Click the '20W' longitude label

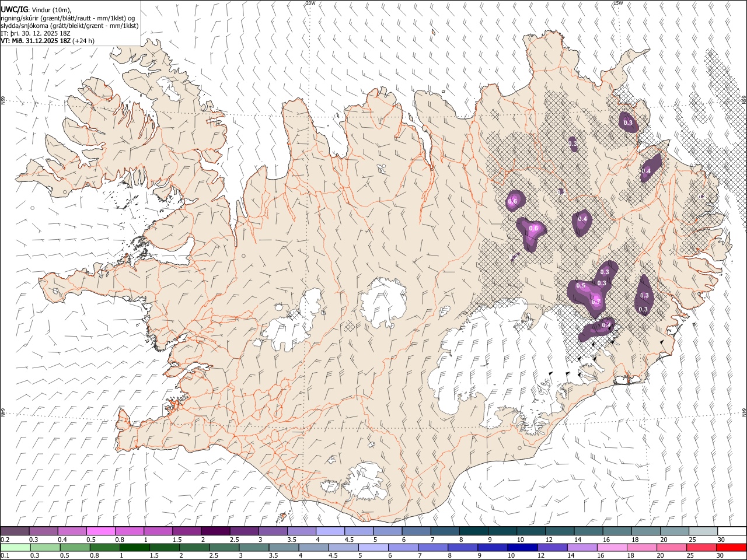click(x=310, y=3)
